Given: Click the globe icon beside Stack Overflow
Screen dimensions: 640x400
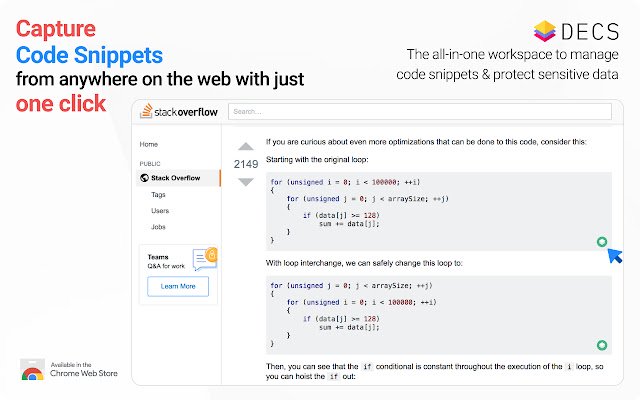Looking at the screenshot, I should click(144, 178).
